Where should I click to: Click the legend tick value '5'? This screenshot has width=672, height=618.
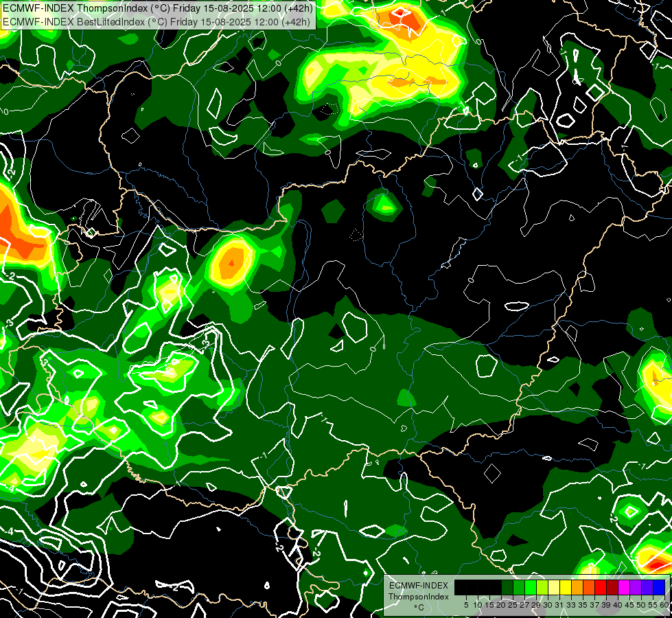click(466, 605)
